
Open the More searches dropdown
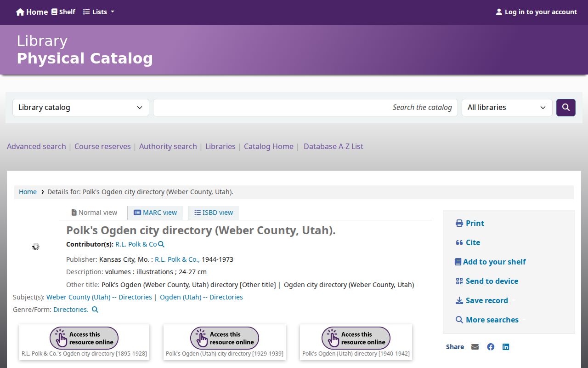[490, 320]
